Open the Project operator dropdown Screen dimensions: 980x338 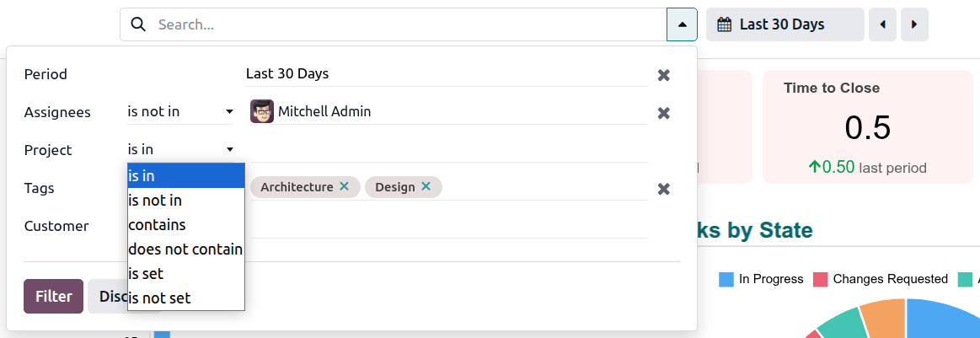tap(180, 149)
